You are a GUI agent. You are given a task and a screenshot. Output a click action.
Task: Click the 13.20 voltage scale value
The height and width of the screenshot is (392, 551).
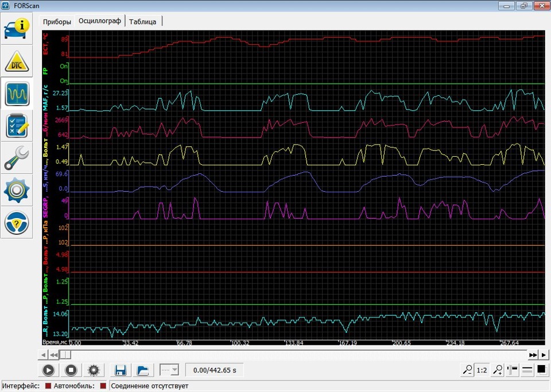60,333
